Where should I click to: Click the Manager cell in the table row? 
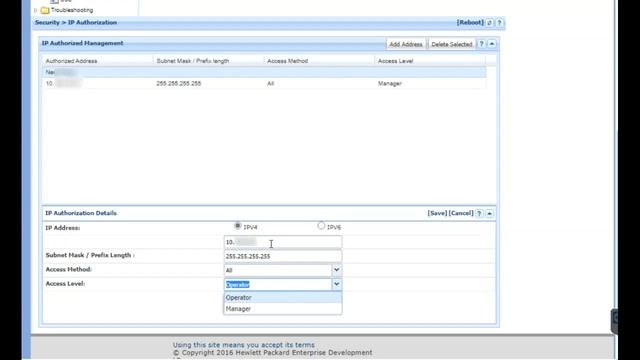390,83
